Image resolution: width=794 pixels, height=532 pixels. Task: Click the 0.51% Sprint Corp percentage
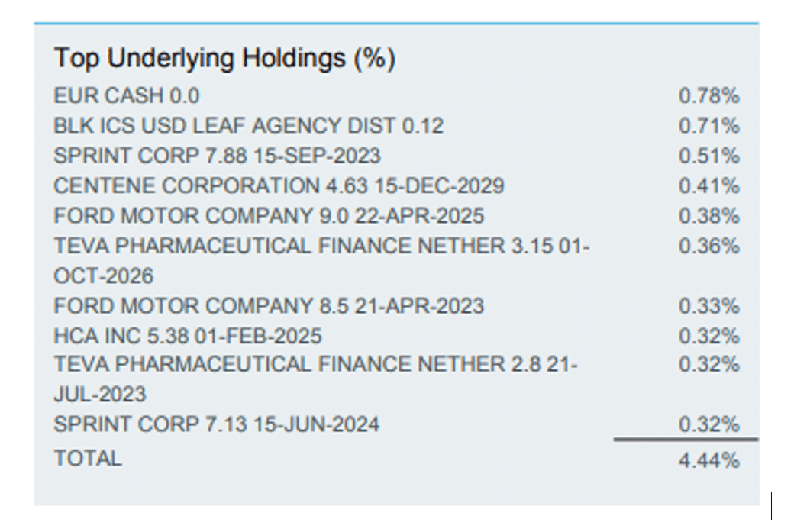click(708, 156)
